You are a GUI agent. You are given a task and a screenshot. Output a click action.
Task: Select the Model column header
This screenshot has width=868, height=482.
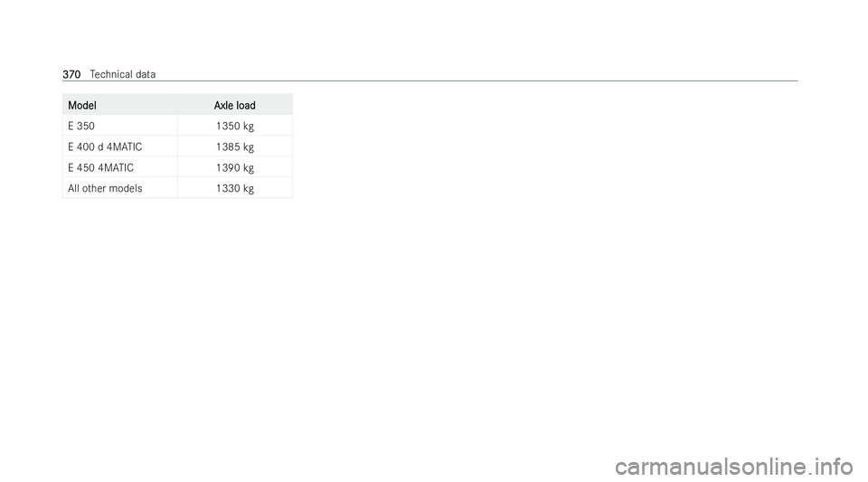(82, 105)
